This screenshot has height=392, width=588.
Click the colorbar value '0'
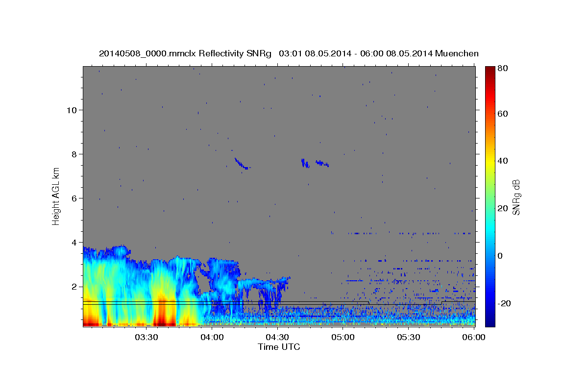pos(500,256)
